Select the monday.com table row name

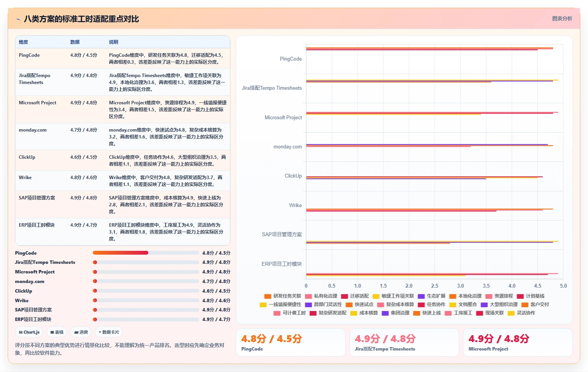tap(33, 130)
